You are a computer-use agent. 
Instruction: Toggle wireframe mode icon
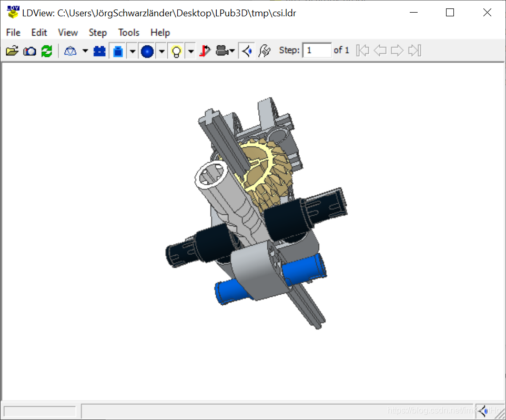70,51
